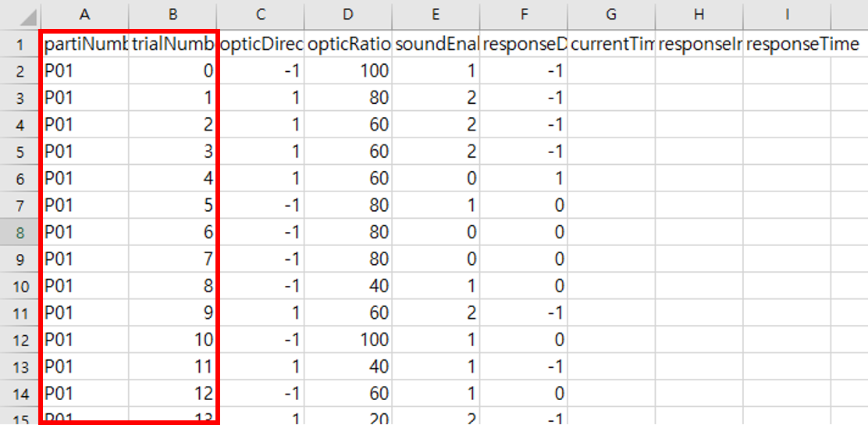Click the partiNumber header cell
This screenshot has height=425, width=868.
[85, 44]
